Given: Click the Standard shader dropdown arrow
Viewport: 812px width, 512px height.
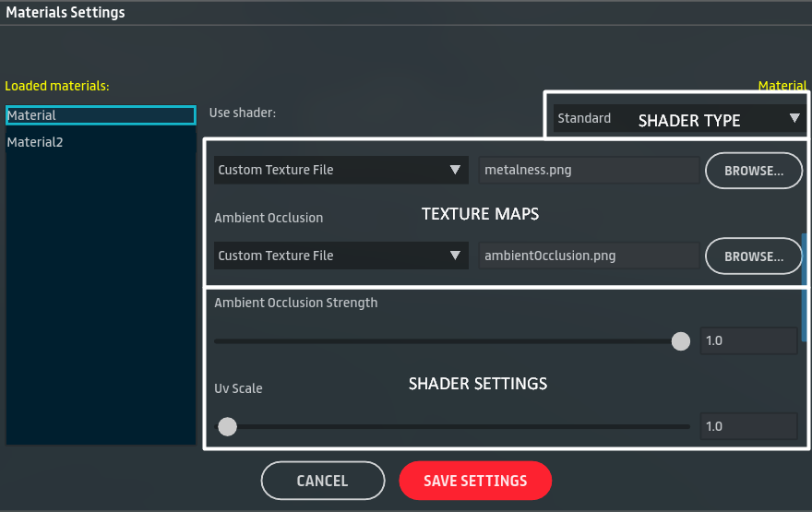Looking at the screenshot, I should pyautogui.click(x=794, y=118).
